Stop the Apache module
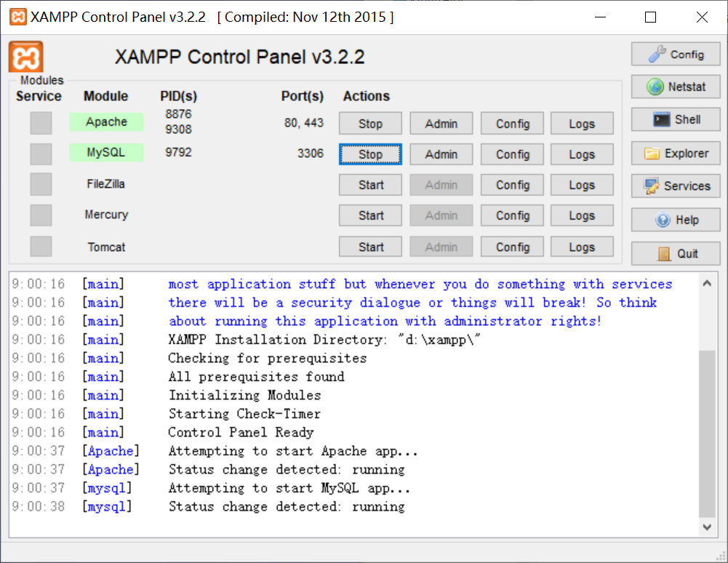 click(370, 124)
